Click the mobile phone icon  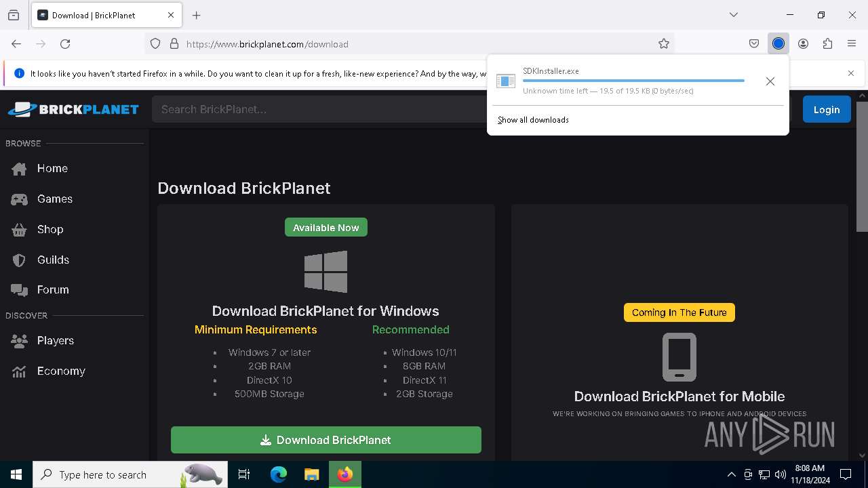tap(679, 357)
